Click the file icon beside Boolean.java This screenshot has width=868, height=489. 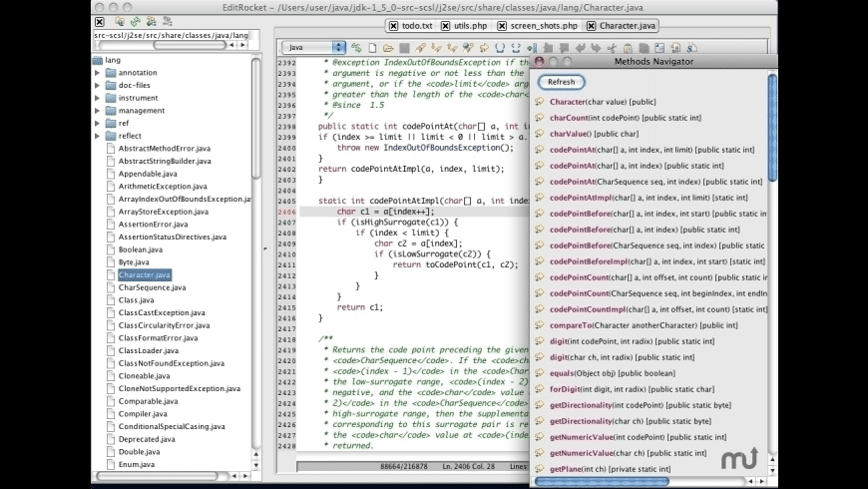click(111, 249)
